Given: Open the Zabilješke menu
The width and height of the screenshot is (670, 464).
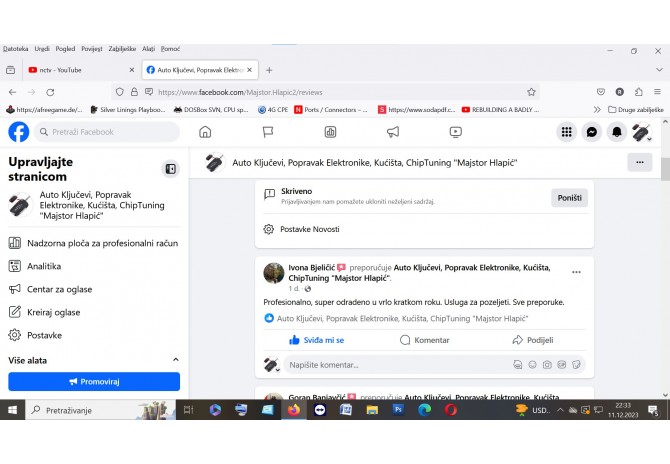Looking at the screenshot, I should point(122,49).
